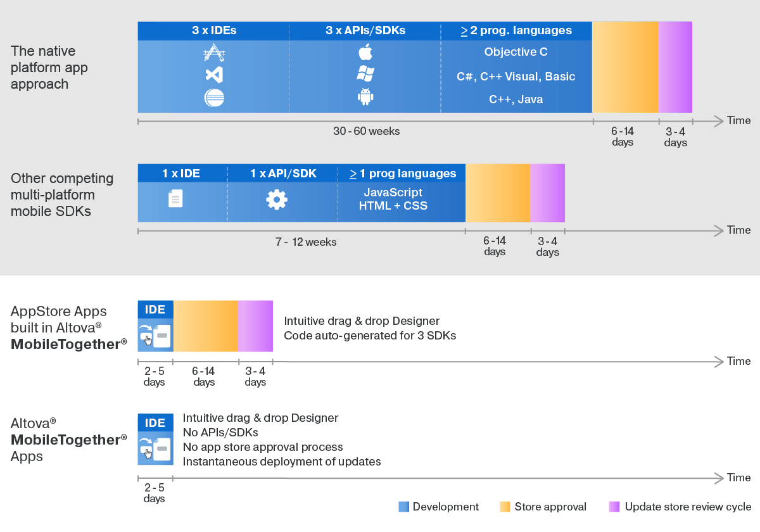Click the gear icon under 1 x API/SDK
Screen dimensions: 760x532
pyautogui.click(x=277, y=199)
